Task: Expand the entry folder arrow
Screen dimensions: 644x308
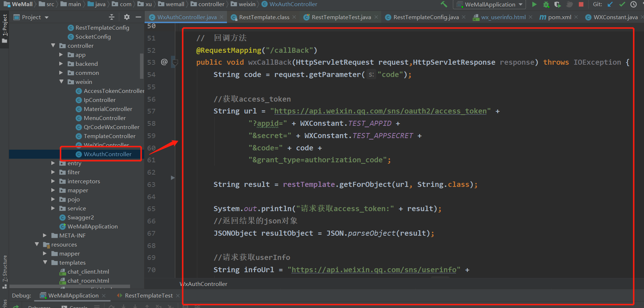Action: [53, 163]
